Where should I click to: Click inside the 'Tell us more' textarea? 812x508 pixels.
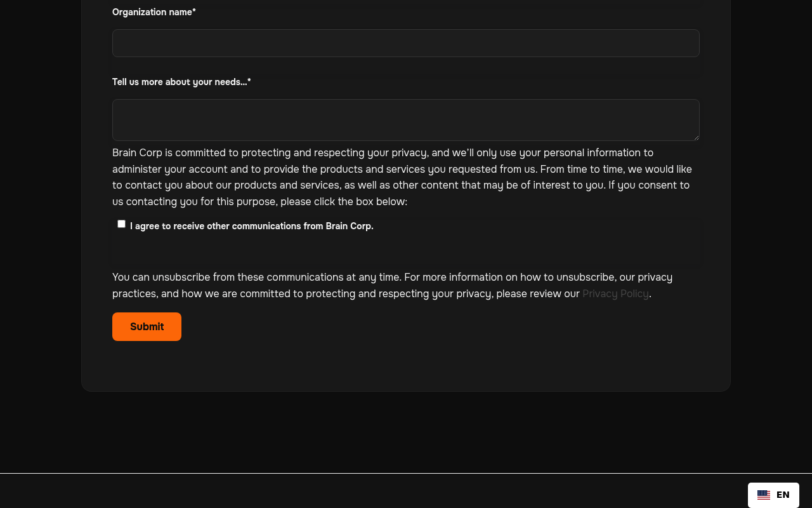click(x=406, y=120)
